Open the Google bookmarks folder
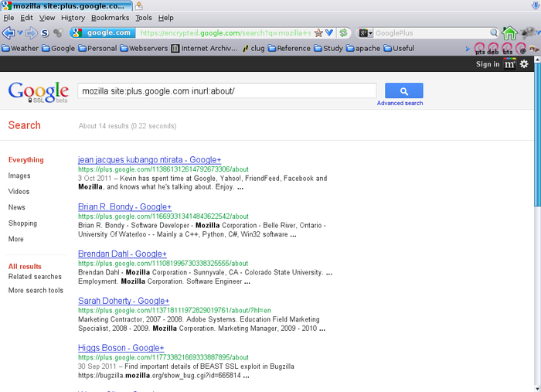The height and width of the screenshot is (392, 541). (58, 48)
